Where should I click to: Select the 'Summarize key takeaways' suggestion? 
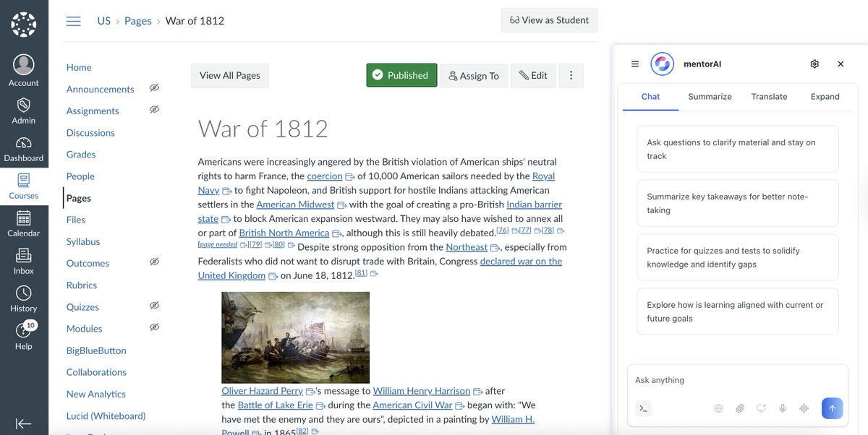click(x=738, y=203)
